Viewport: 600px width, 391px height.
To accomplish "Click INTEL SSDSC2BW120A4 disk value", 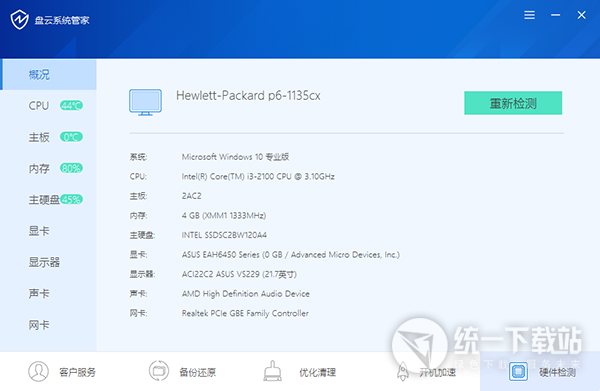I will click(x=224, y=235).
